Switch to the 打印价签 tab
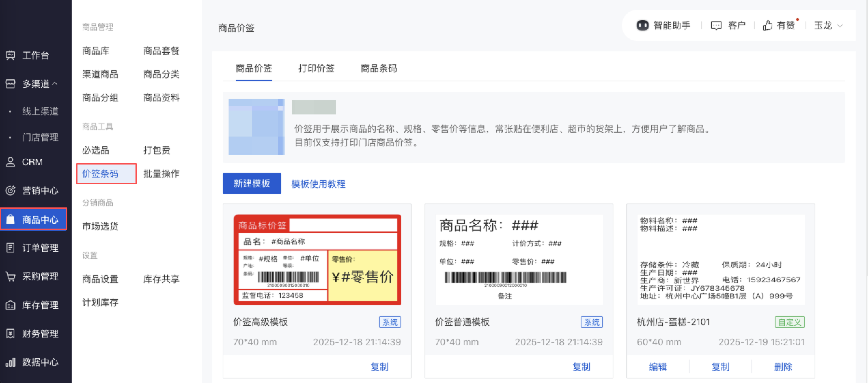This screenshot has height=383, width=868. pos(316,68)
